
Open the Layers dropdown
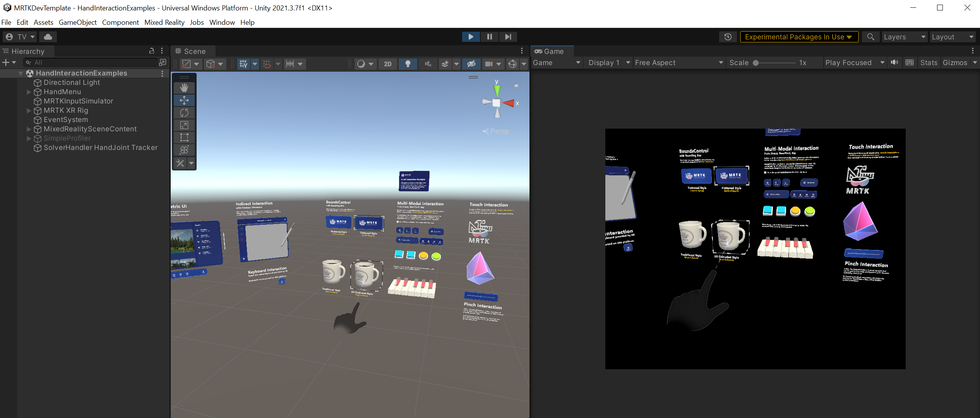[904, 37]
